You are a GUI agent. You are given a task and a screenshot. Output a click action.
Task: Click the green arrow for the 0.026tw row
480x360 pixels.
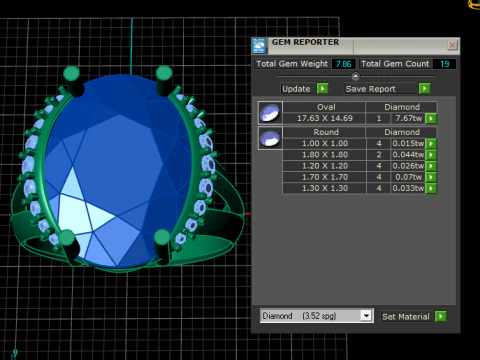(x=431, y=166)
